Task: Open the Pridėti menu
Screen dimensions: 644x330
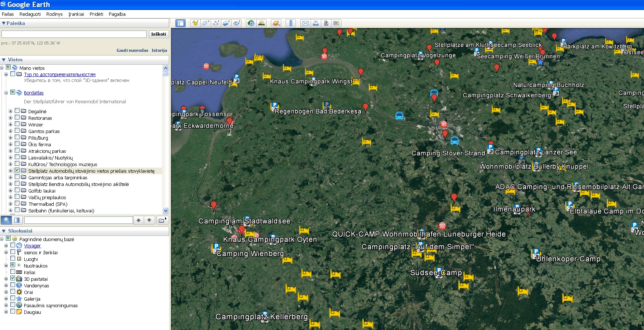Action: (96, 14)
